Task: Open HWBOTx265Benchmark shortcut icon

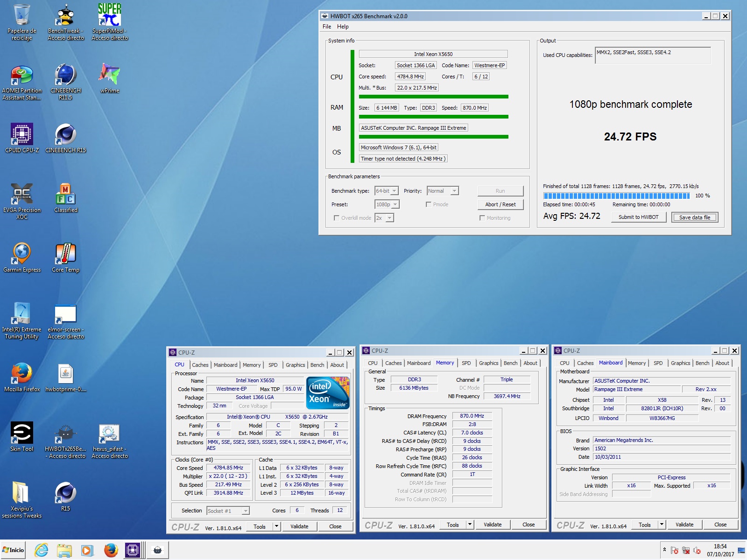Action: click(65, 441)
